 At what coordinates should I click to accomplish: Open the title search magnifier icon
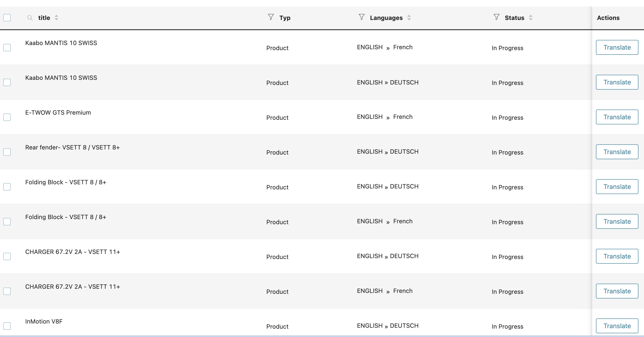[30, 18]
